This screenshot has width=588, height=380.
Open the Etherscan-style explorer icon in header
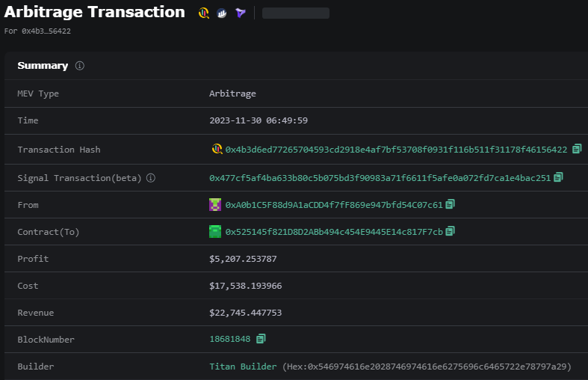coord(204,13)
